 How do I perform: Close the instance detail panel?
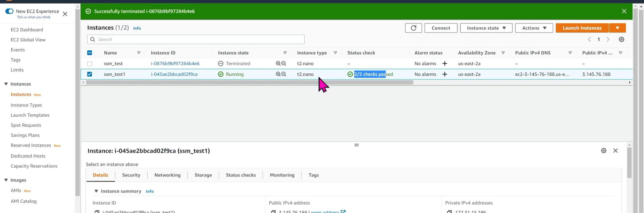click(615, 151)
